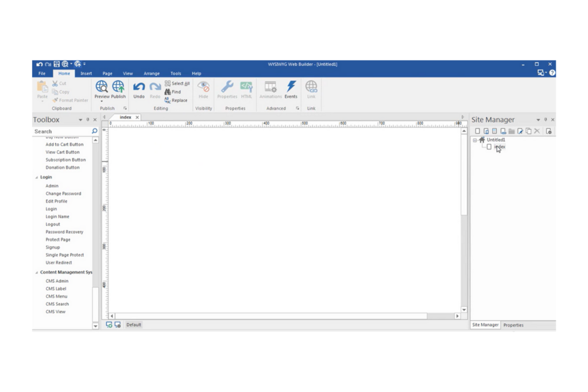Toggle pin on Site Manager panel
The image size is (588, 392).
[x=546, y=119]
